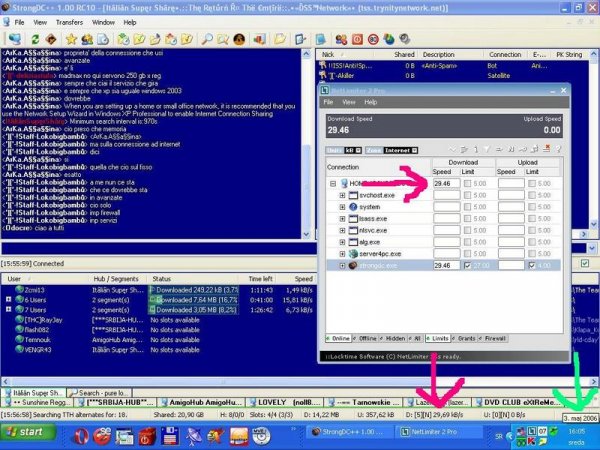Expand system node in NetLimiter
The width and height of the screenshot is (600, 450).
tap(342, 207)
